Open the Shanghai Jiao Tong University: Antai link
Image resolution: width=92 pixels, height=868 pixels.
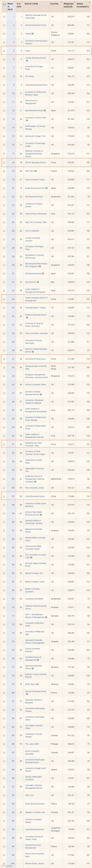click(33, 444)
